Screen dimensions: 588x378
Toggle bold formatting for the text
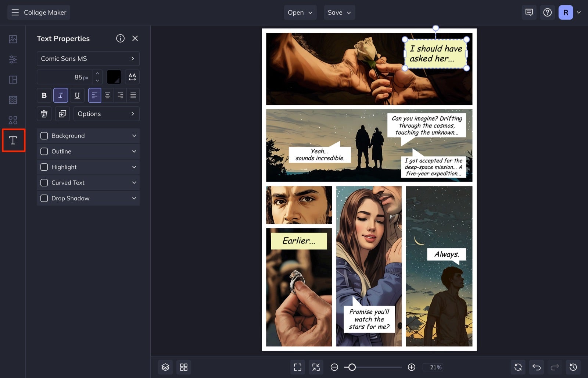tap(44, 95)
